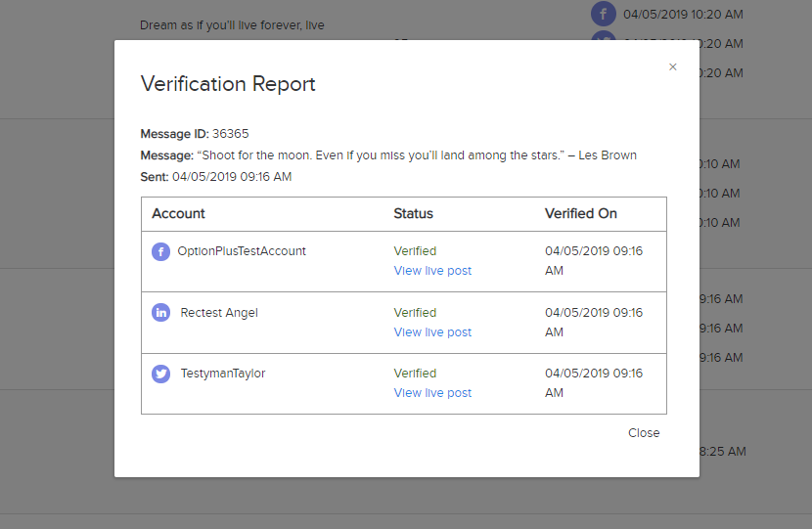
Task: Click the Verified On column header
Action: 581,213
